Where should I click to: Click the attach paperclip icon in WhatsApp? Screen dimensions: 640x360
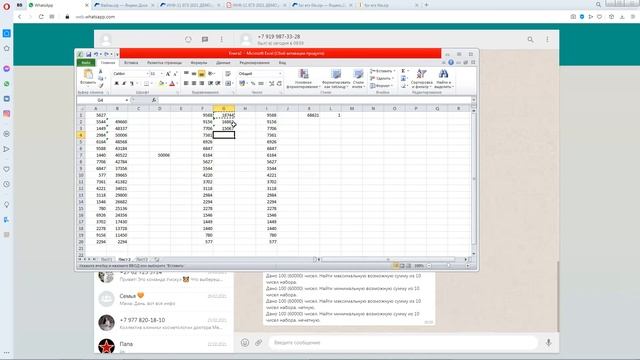click(259, 343)
